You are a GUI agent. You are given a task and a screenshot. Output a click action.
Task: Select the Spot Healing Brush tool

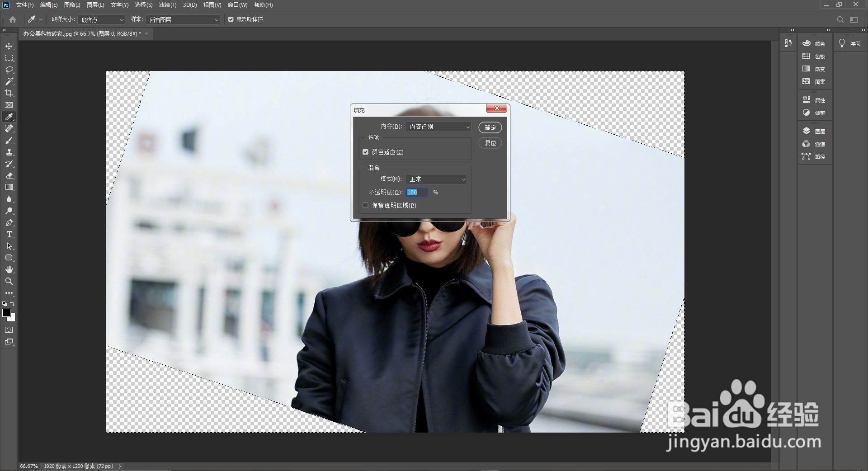[9, 129]
